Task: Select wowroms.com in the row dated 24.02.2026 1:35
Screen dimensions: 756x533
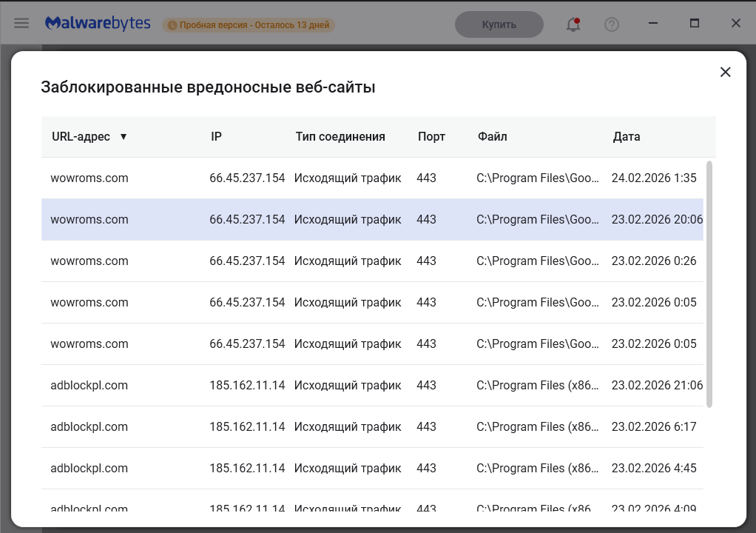Action: coord(90,178)
